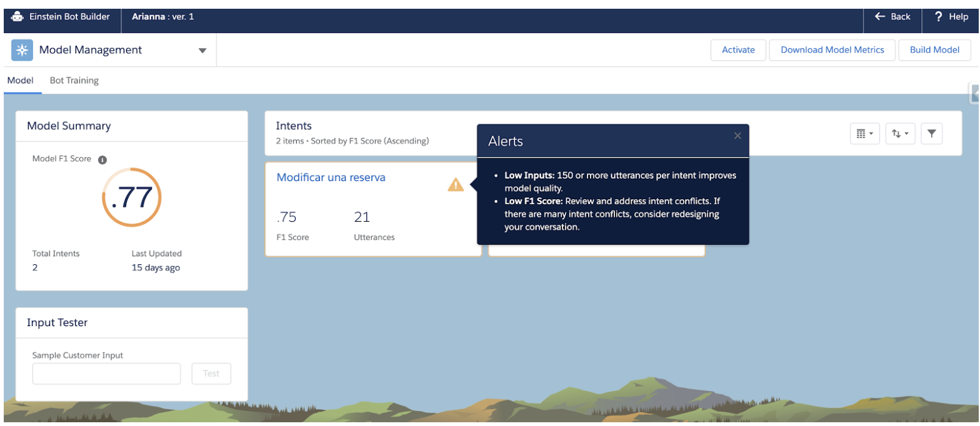Click the Back arrow icon
This screenshot has height=426, width=980.
tap(880, 17)
